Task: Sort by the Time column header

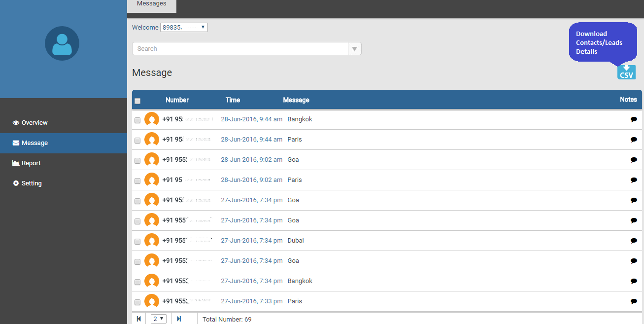Action: pos(233,100)
